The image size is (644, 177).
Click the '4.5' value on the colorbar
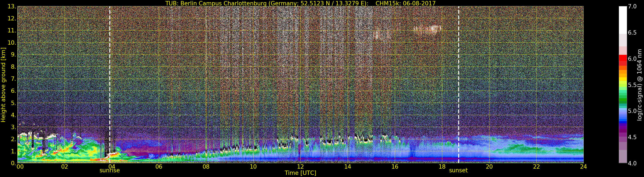point(632,137)
